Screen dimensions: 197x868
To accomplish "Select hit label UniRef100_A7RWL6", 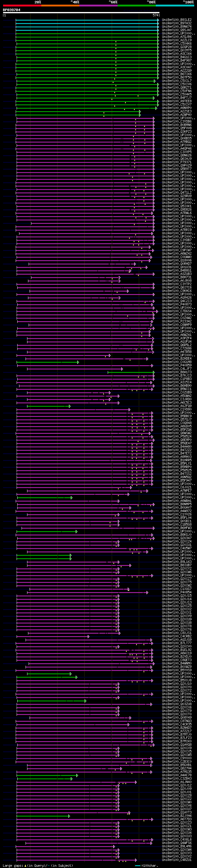I will click(x=177, y=213).
